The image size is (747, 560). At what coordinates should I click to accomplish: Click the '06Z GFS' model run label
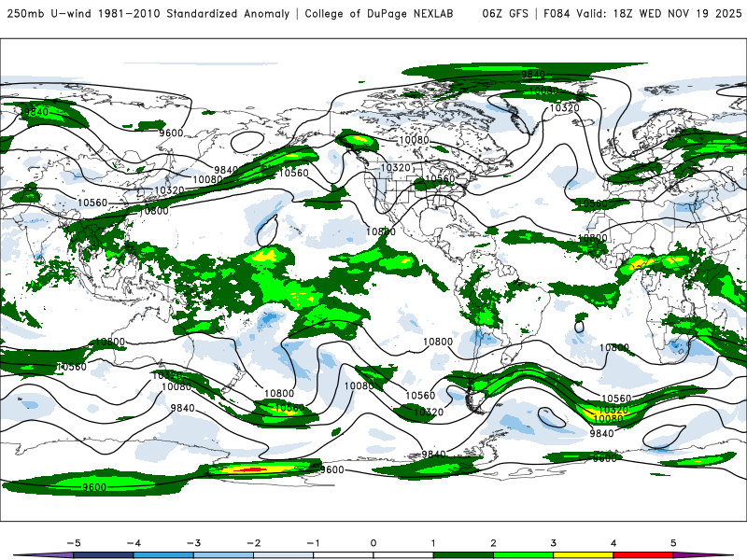coord(505,14)
